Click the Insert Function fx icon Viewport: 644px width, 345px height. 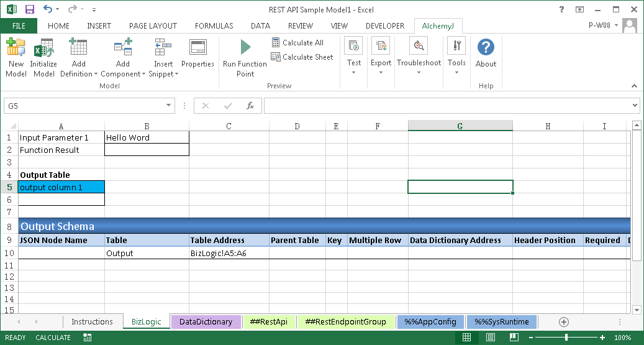coord(250,106)
